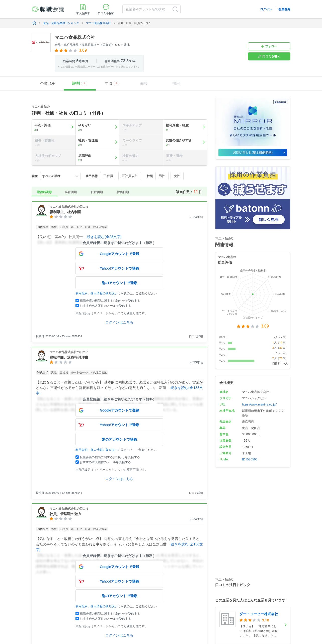This screenshot has height=644, width=322.
Task: Toggle おすすめ求人案件メール checkbox in 退職理由 review
Action: (x=77, y=462)
